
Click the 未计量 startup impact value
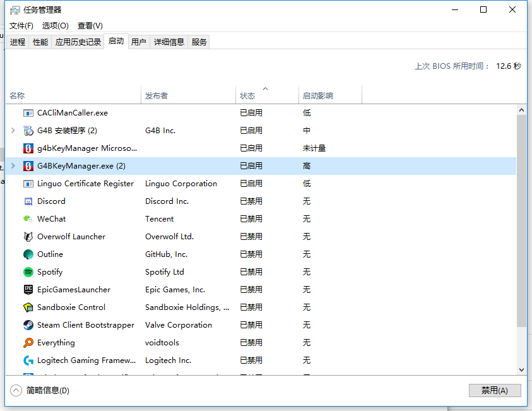[314, 148]
